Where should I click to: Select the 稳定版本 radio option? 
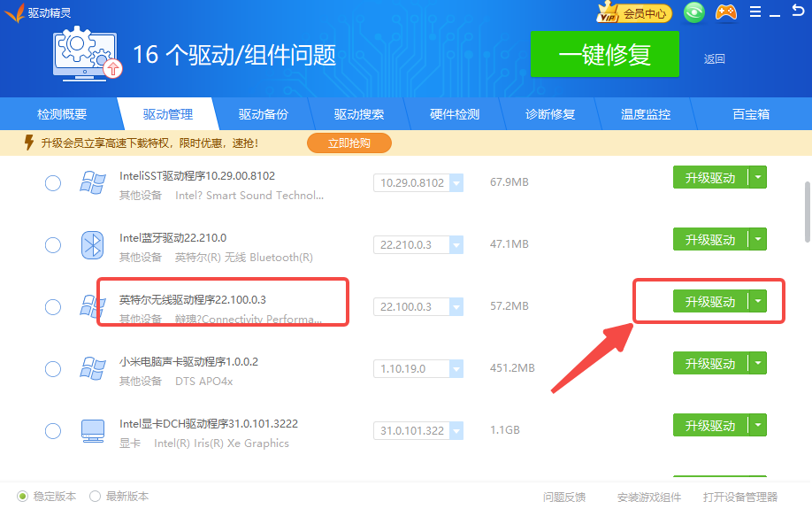click(x=23, y=497)
